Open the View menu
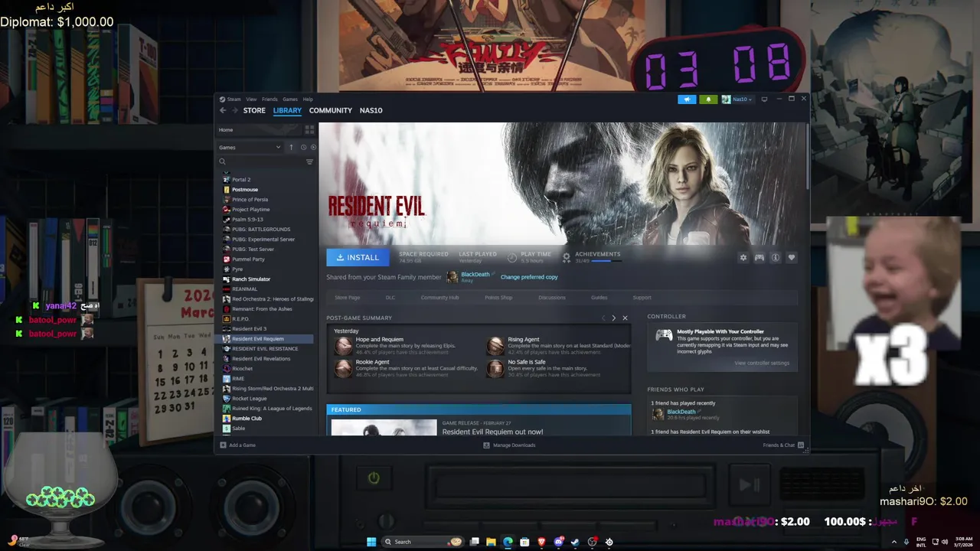Image resolution: width=980 pixels, height=551 pixels. pyautogui.click(x=251, y=99)
